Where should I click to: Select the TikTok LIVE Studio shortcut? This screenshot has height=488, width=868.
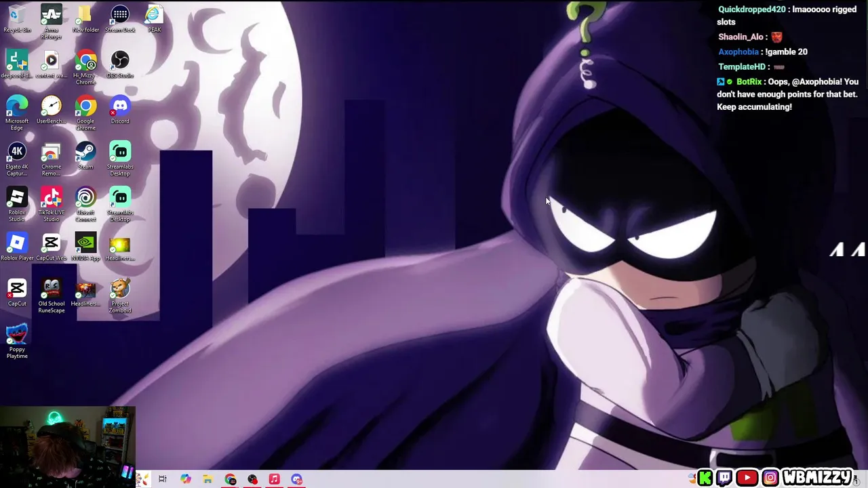pyautogui.click(x=52, y=205)
